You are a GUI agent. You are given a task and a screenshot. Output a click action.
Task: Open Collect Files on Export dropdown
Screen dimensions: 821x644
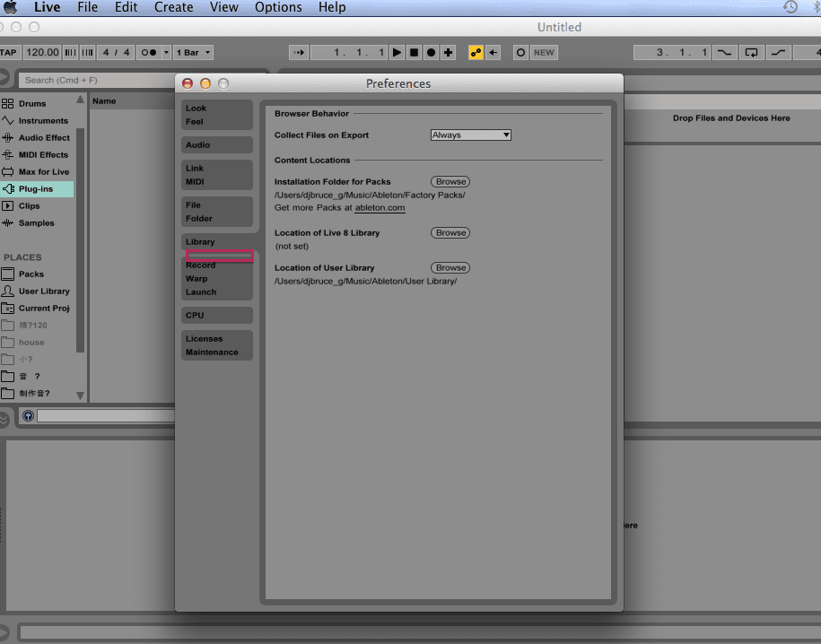pos(471,135)
